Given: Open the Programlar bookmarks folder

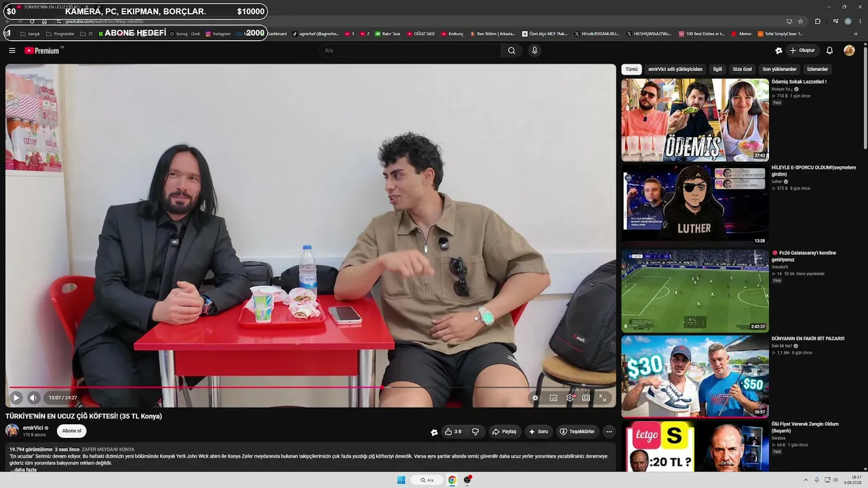Looking at the screenshot, I should pyautogui.click(x=60, y=34).
